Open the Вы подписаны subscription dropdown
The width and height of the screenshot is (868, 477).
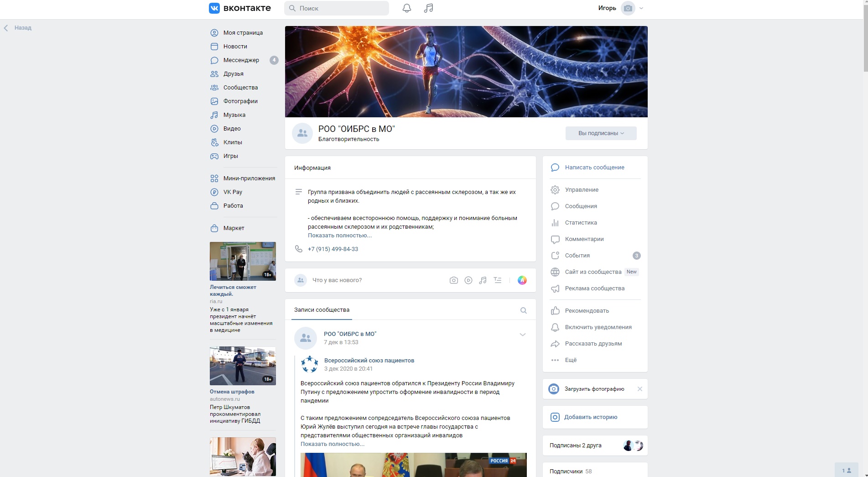(601, 133)
